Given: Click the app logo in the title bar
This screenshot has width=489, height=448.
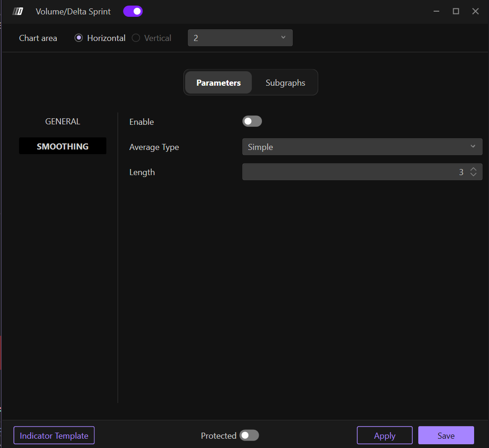Looking at the screenshot, I should click(18, 12).
